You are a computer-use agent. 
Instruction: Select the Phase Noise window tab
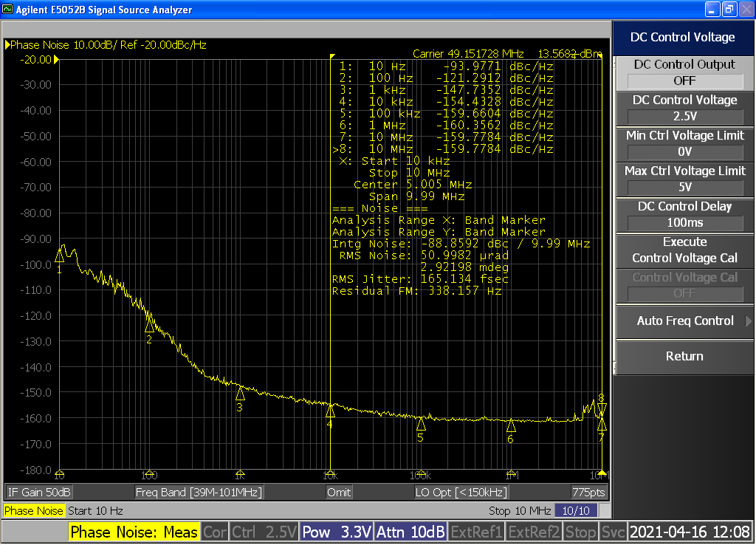pos(34,511)
